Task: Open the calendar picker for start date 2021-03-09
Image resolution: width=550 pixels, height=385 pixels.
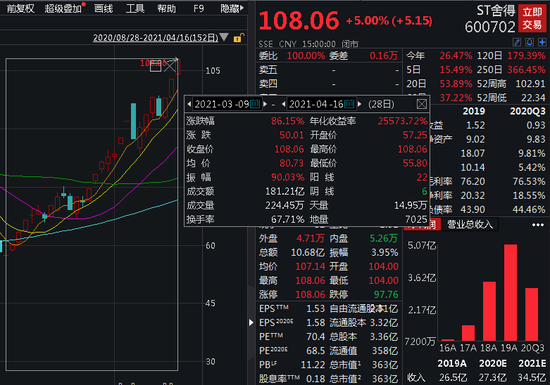Action: 255,104
